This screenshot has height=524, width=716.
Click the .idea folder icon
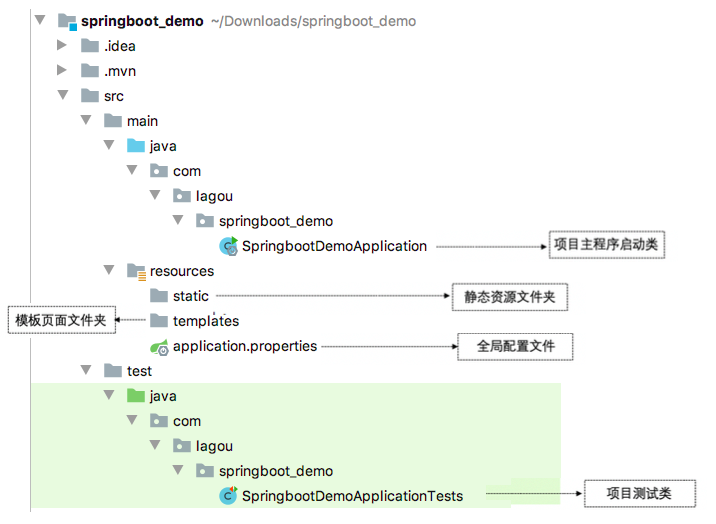click(x=90, y=46)
